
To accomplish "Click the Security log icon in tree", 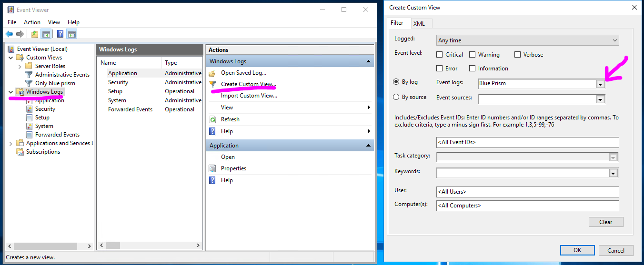I will pyautogui.click(x=29, y=108).
